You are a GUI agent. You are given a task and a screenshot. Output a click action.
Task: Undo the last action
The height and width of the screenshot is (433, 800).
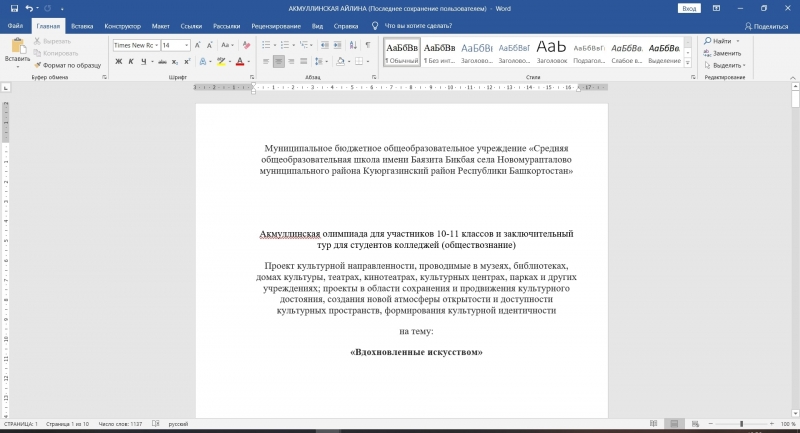coord(29,8)
